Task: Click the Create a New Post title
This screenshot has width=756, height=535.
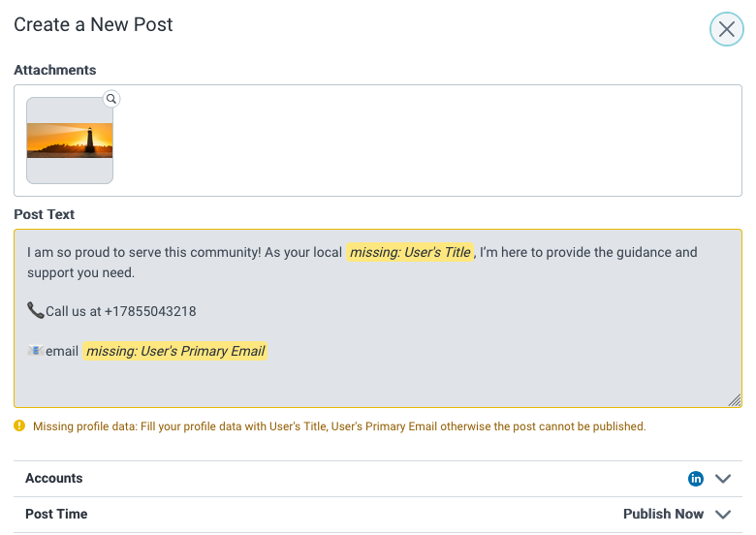Action: pos(93,24)
